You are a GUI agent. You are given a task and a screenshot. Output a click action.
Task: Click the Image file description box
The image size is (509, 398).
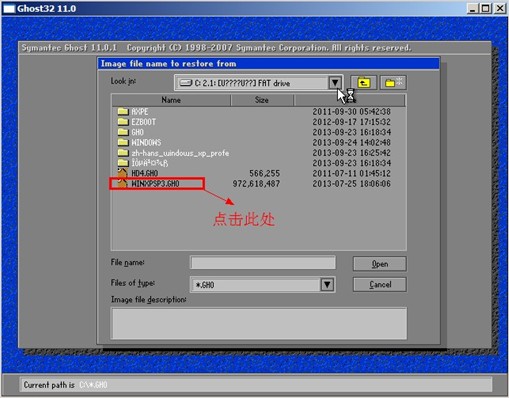point(259,323)
